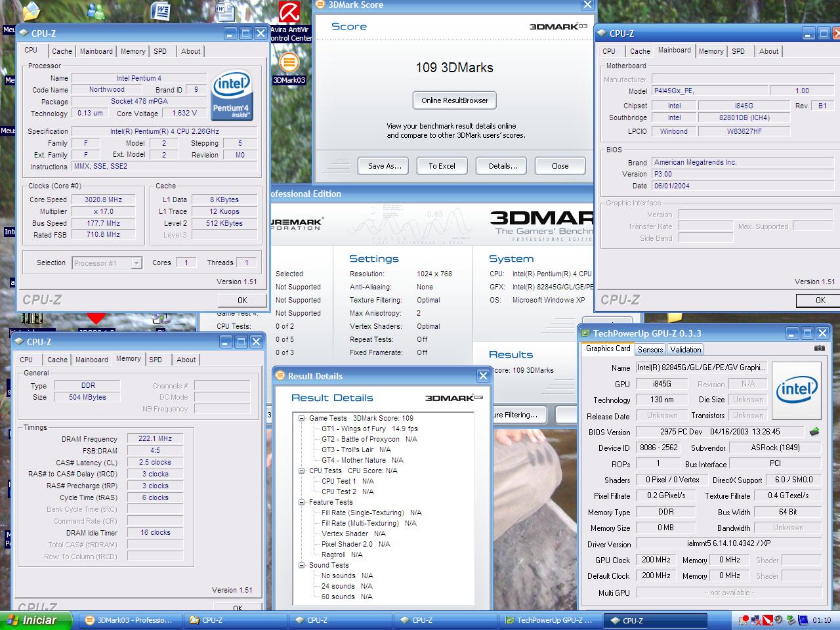Switch to CPU tab in Memory CPU-Z window
This screenshot has height=630, width=840.
pyautogui.click(x=26, y=360)
